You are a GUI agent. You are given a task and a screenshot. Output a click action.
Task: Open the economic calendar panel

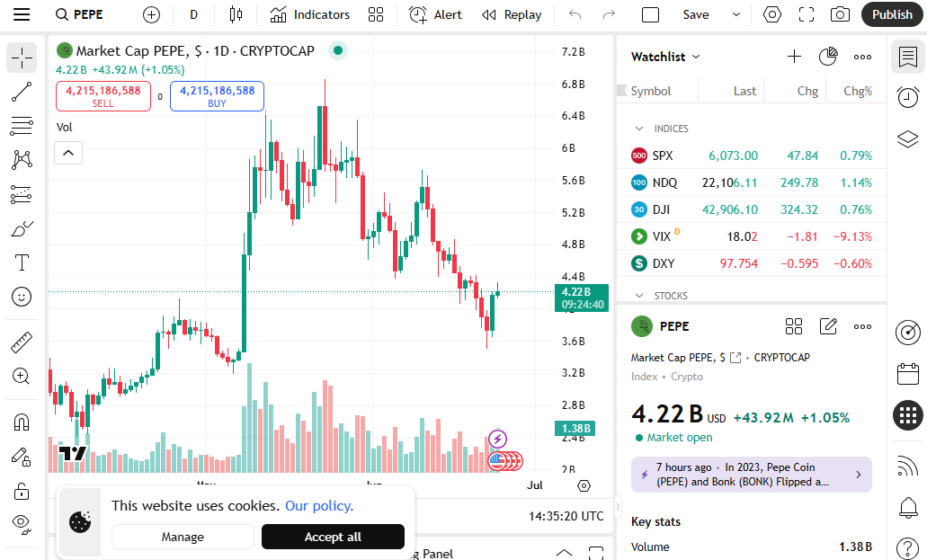(907, 374)
